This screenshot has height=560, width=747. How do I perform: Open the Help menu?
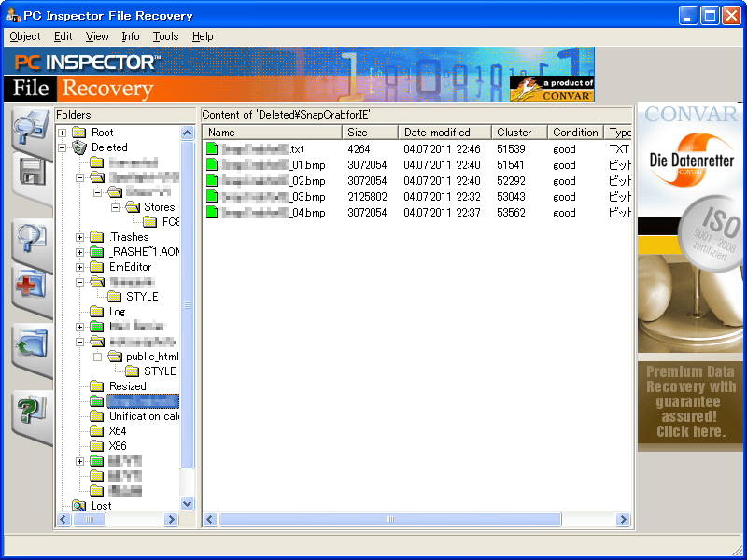pos(203,36)
